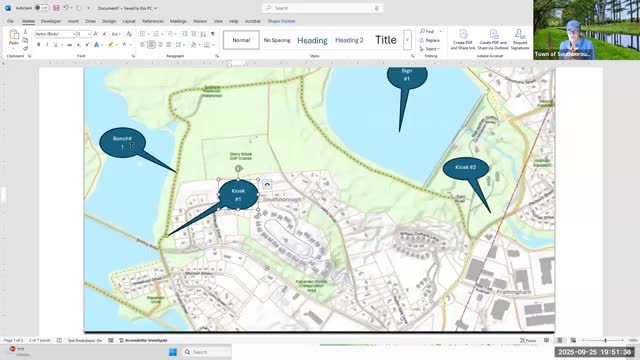Switch to the Insert tab
This screenshot has height=360, width=640.
73,21
